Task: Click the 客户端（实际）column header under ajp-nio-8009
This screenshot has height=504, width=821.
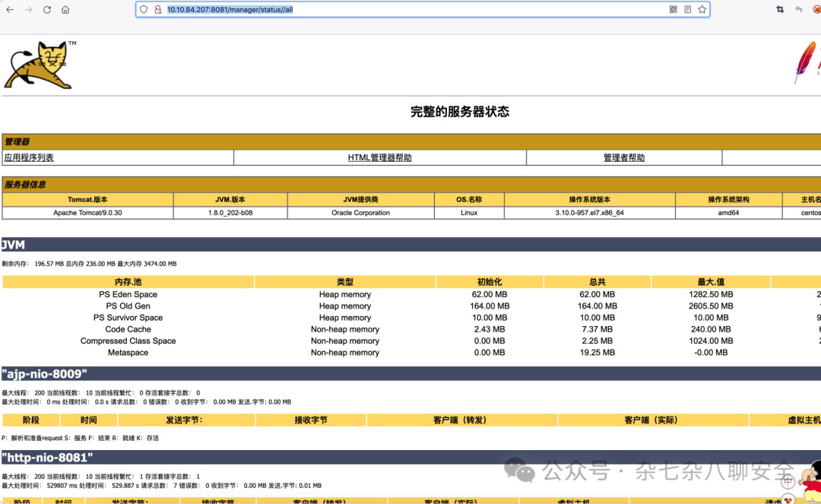Action: click(x=653, y=420)
